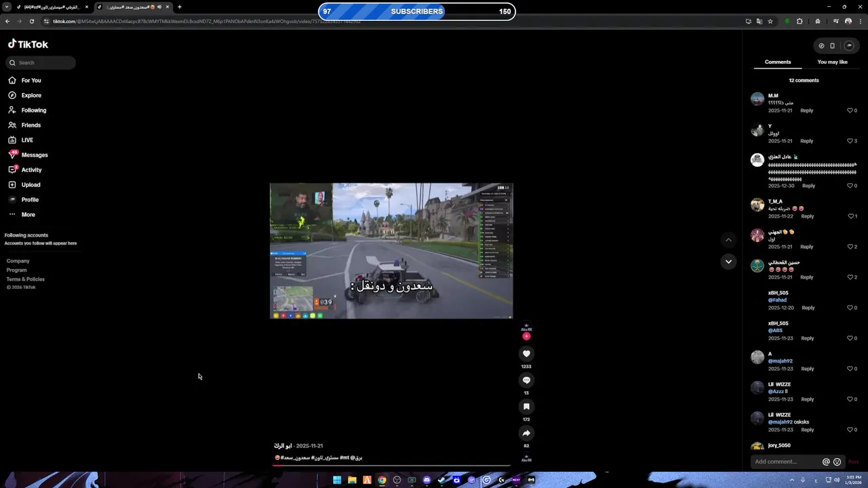Open the Upload page
Screen dimensions: 868x488
click(x=24, y=185)
